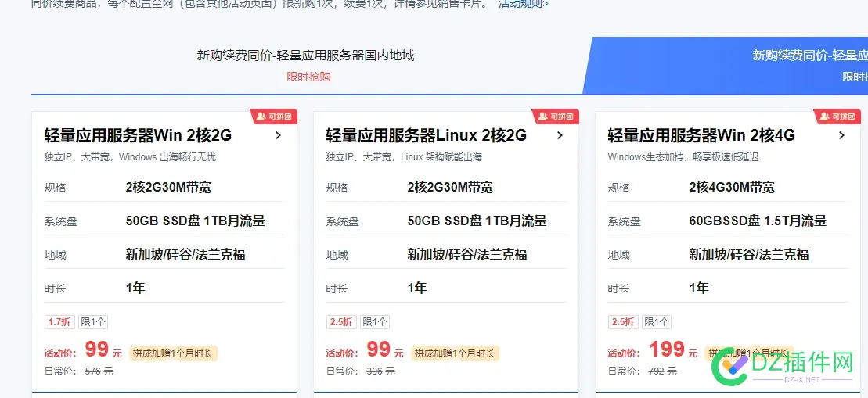
Task: Click 2.5折 tag on Win 2核4G card
Action: pyautogui.click(x=623, y=321)
